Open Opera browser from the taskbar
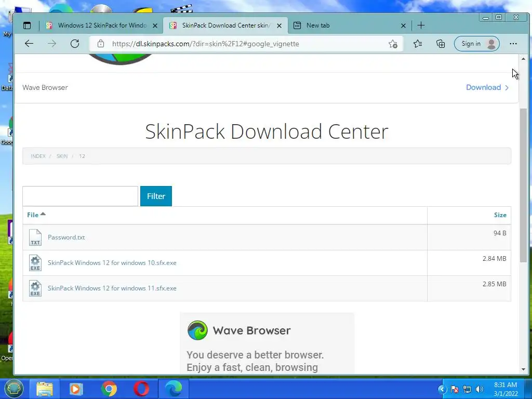 [141, 389]
